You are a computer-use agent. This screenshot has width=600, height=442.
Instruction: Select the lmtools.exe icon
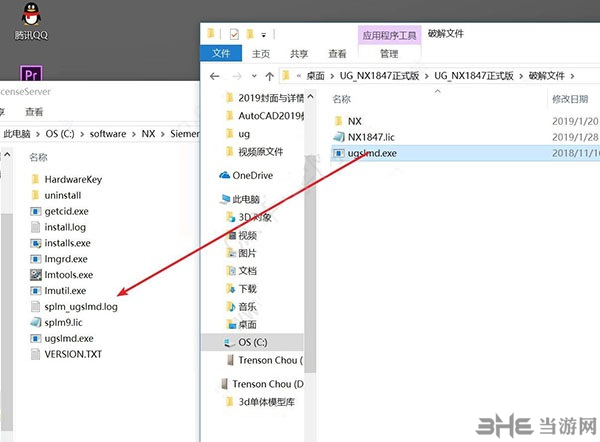coord(36,275)
